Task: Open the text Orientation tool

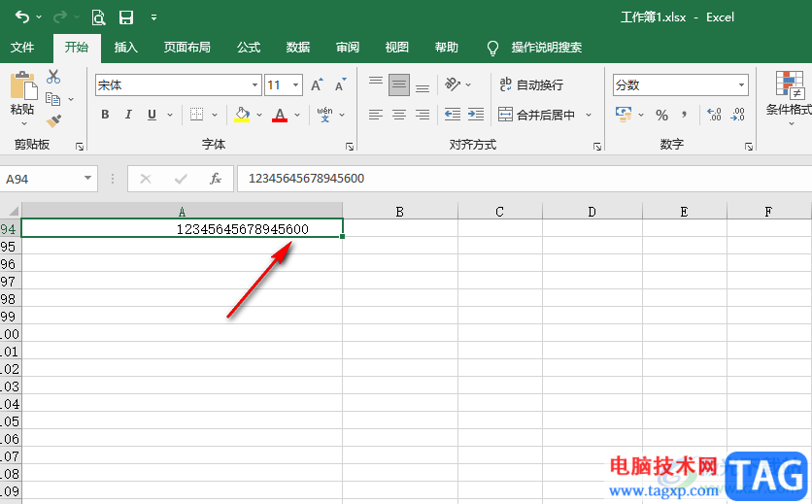Action: pyautogui.click(x=453, y=84)
